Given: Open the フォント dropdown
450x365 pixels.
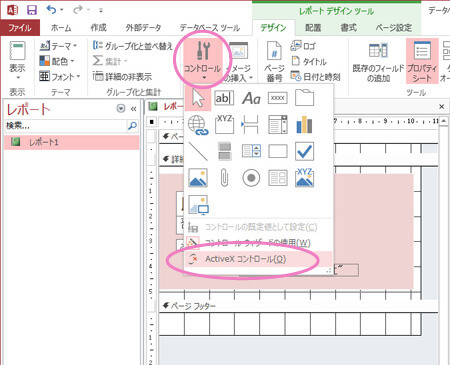Looking at the screenshot, I should (x=59, y=77).
